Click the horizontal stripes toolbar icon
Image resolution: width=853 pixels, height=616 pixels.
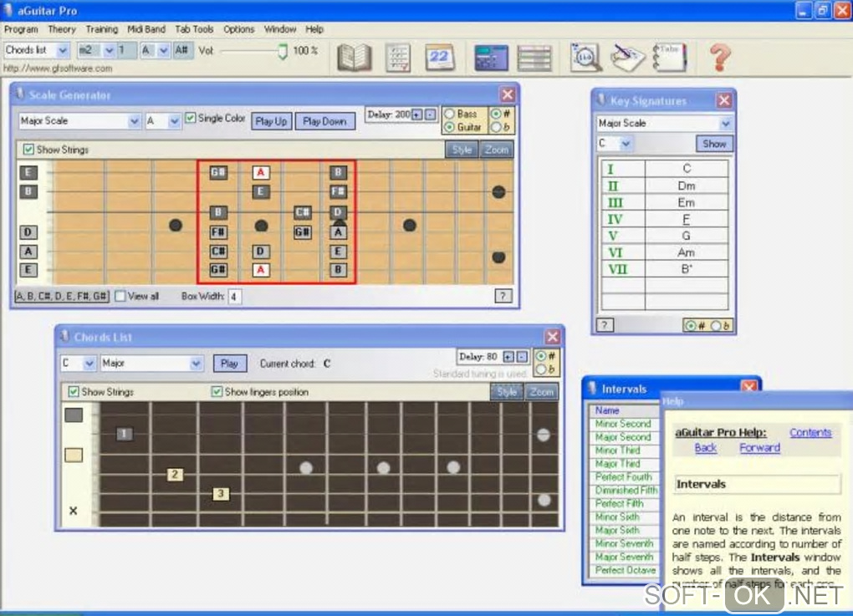point(534,58)
